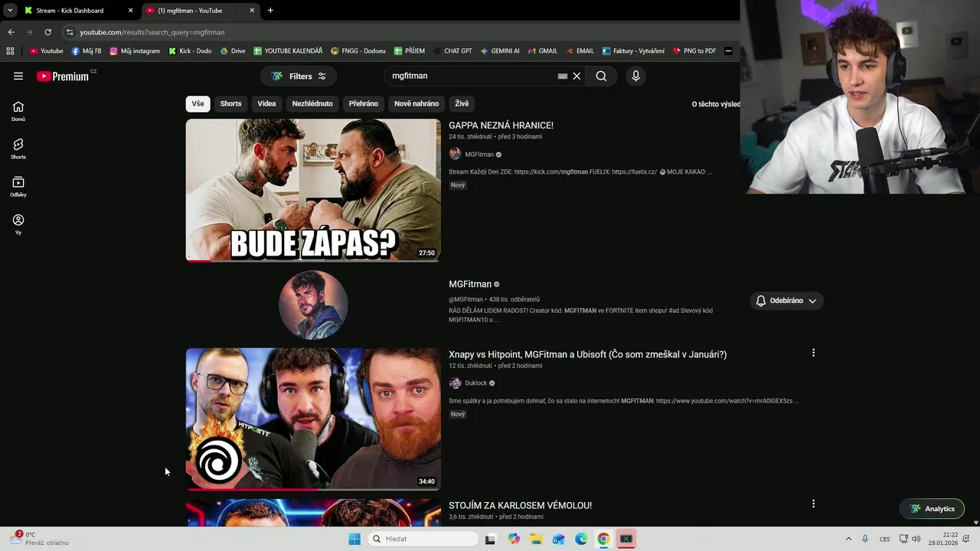Go back in browser history
Screen dimensions: 980x551
11,32
